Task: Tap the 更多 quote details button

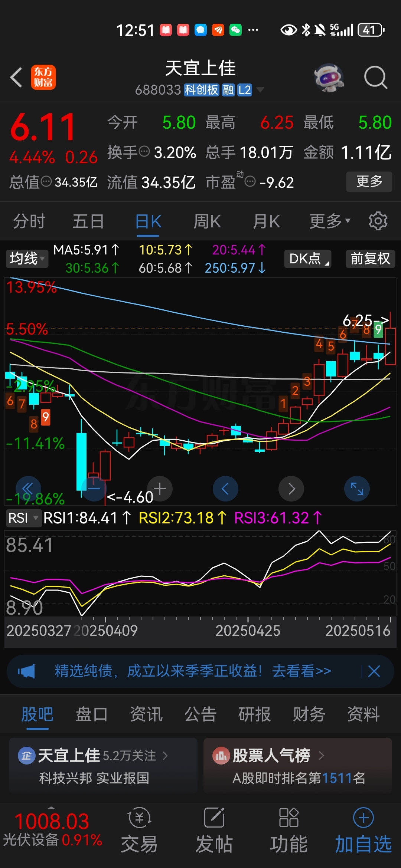Action: pyautogui.click(x=369, y=181)
